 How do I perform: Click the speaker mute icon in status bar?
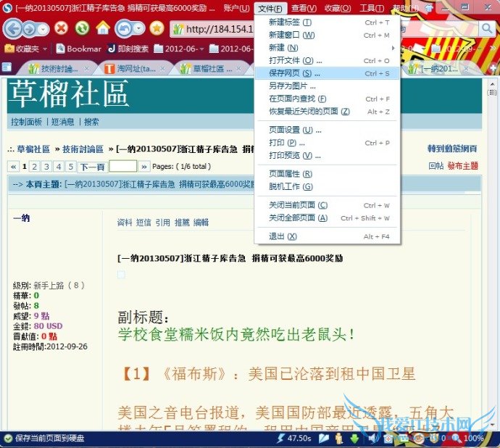372,439
